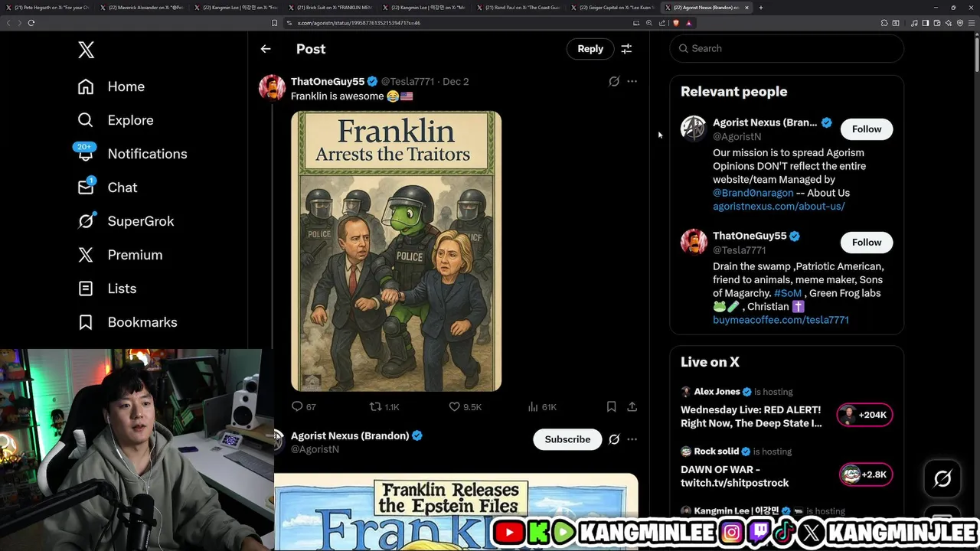Open Bookmarks from the sidebar
The image size is (980, 551).
127,322
